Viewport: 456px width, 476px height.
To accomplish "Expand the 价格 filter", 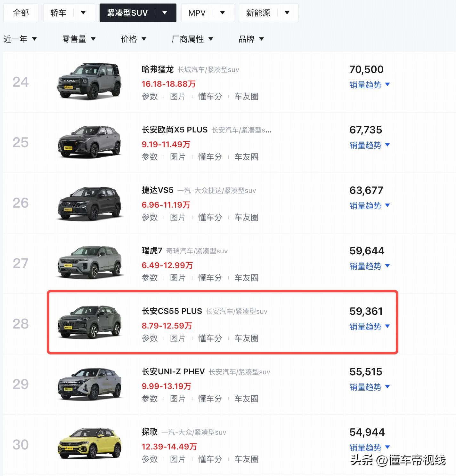I will coord(134,39).
